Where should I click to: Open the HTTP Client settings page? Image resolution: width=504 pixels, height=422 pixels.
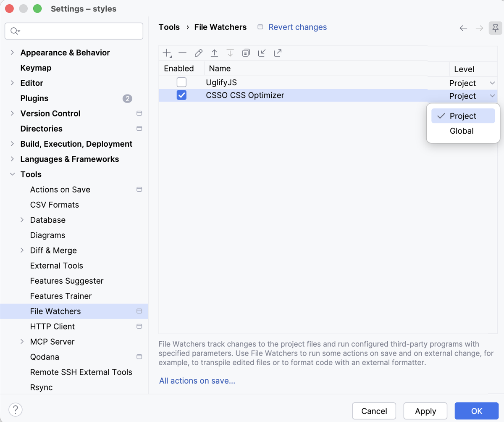[52, 327]
